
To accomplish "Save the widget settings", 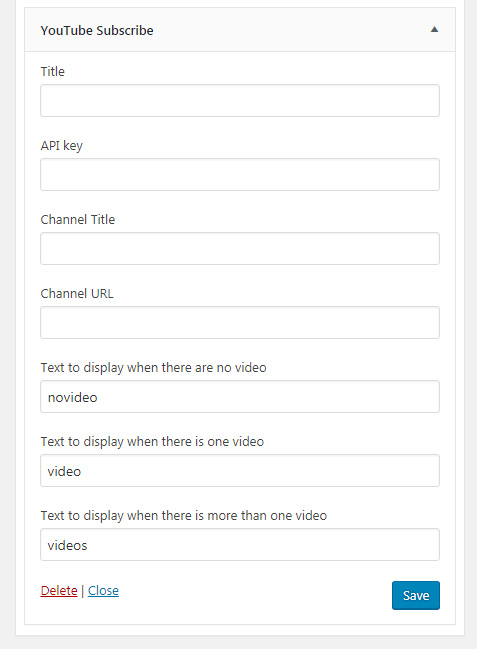I will pos(416,596).
